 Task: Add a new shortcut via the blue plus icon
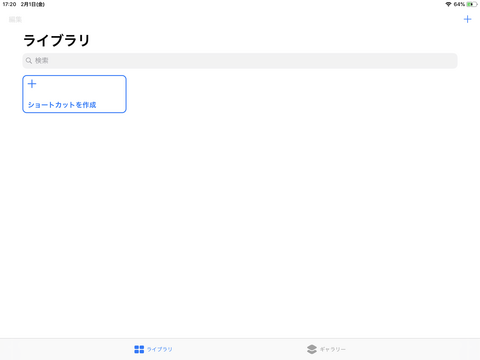pyautogui.click(x=467, y=19)
